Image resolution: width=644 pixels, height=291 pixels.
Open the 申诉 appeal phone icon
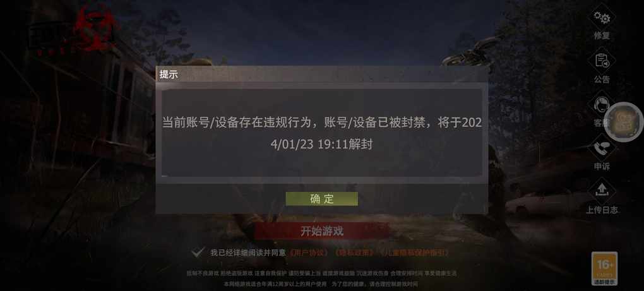(x=602, y=148)
